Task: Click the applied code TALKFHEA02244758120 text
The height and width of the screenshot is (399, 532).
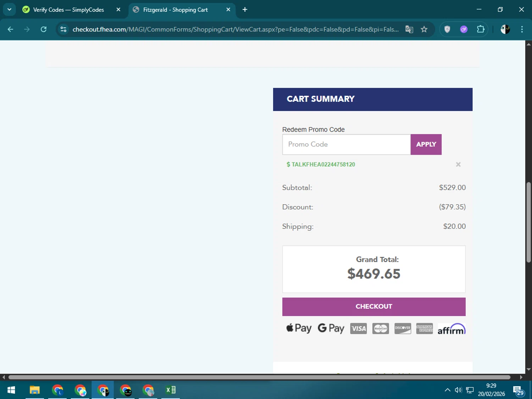Action: tap(323, 165)
